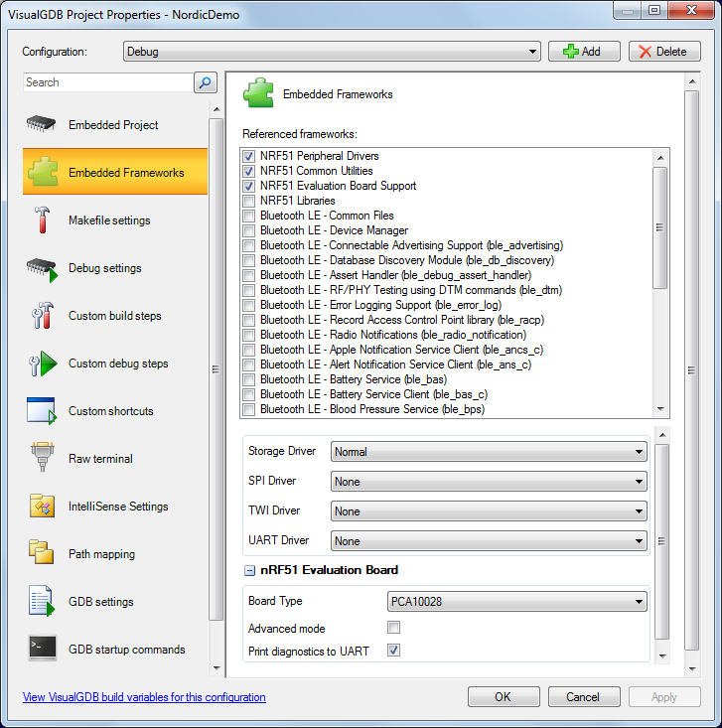Open the Debug settings page
Image resolution: width=722 pixels, height=728 pixels.
tap(114, 268)
